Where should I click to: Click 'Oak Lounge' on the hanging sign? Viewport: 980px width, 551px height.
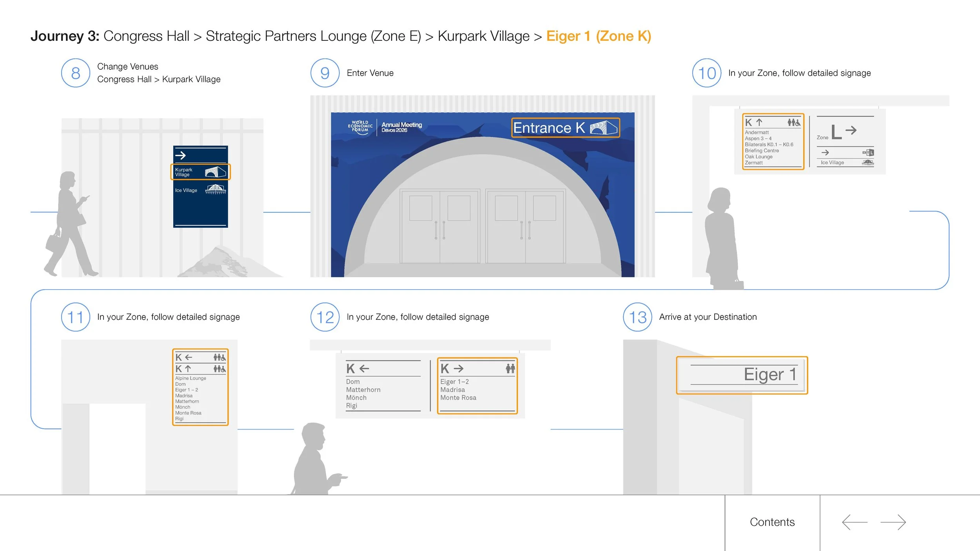click(x=759, y=156)
